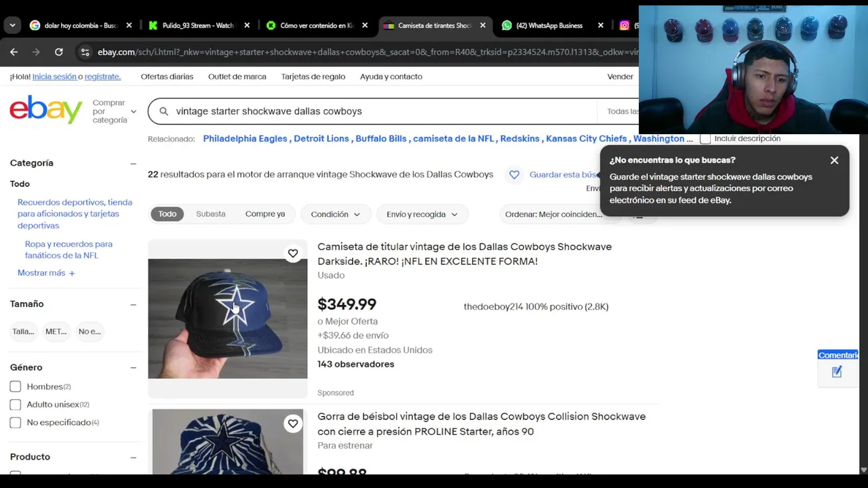
Task: Open the Dallas Cowboys Shockwave Darkside hat thumbnail
Action: coord(228,319)
